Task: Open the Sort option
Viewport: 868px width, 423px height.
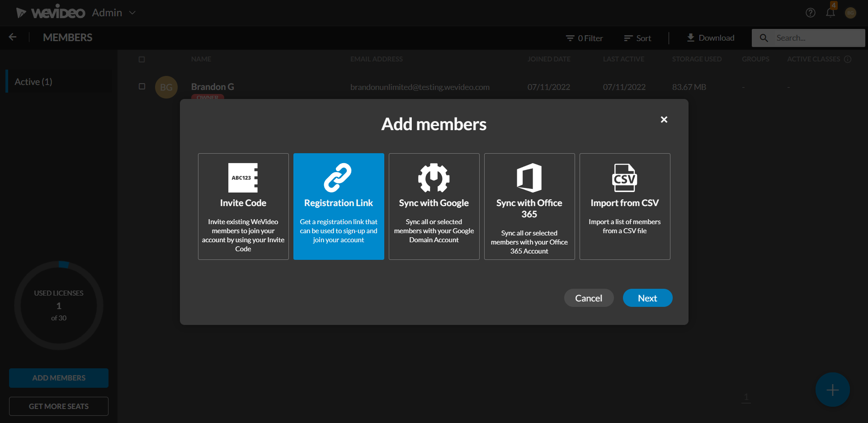Action: pyautogui.click(x=637, y=38)
